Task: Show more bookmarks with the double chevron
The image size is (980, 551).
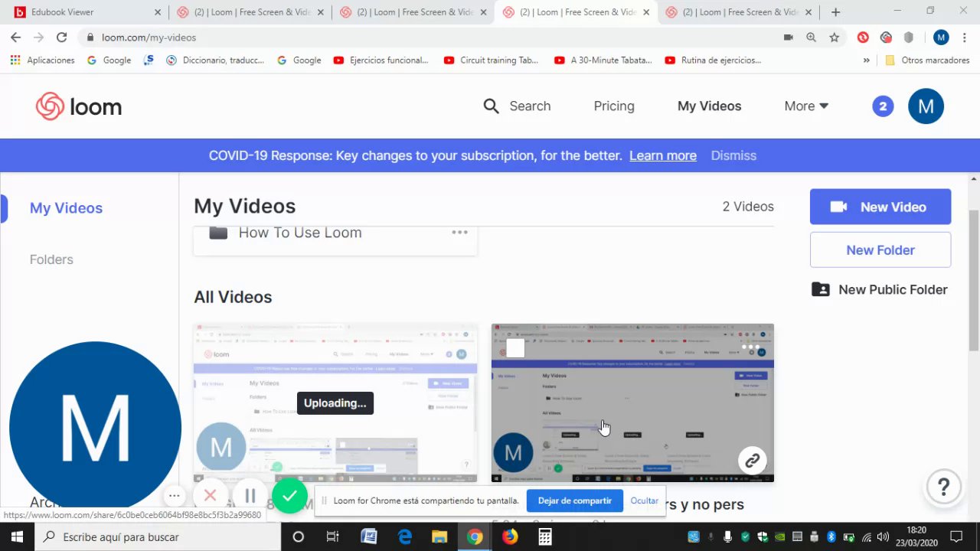Action: click(867, 60)
